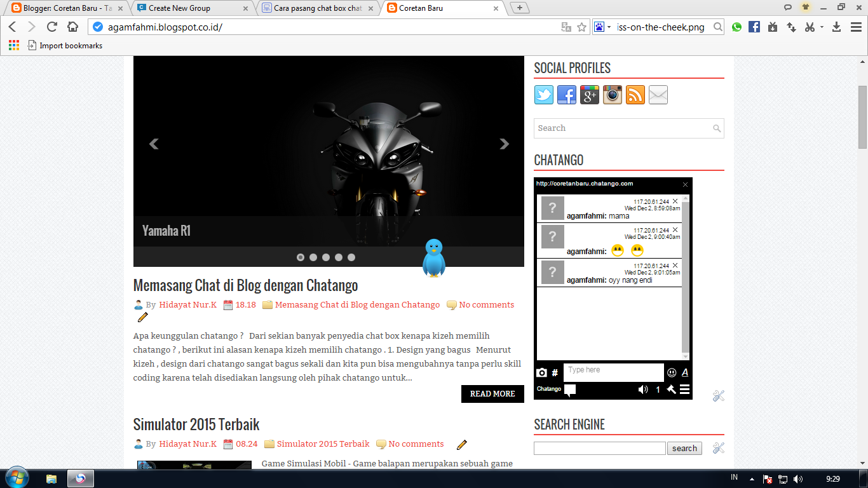868x488 pixels.
Task: Open the Chatango hamburger menu
Action: pyautogui.click(x=685, y=390)
